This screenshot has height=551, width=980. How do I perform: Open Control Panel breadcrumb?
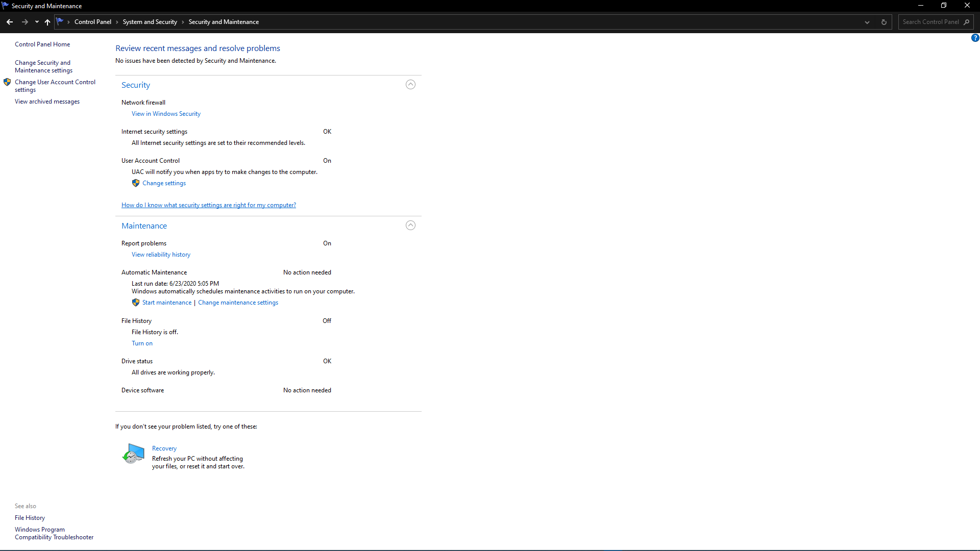[x=93, y=22]
